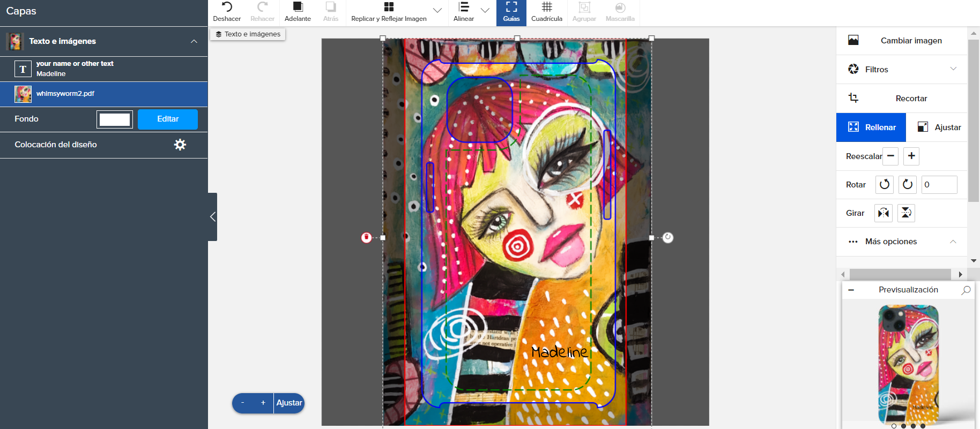The height and width of the screenshot is (429, 980).
Task: Click the Ajustar zoom fit button
Action: [x=289, y=403]
